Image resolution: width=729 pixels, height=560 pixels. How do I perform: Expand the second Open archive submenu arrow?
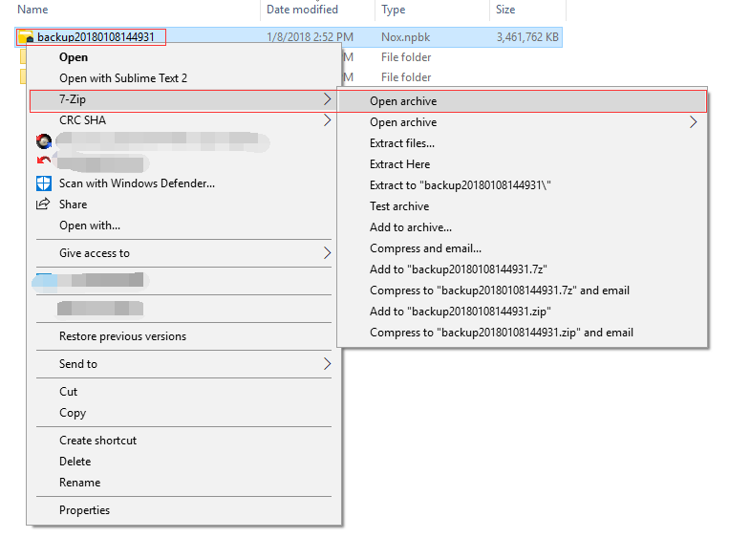tap(694, 122)
